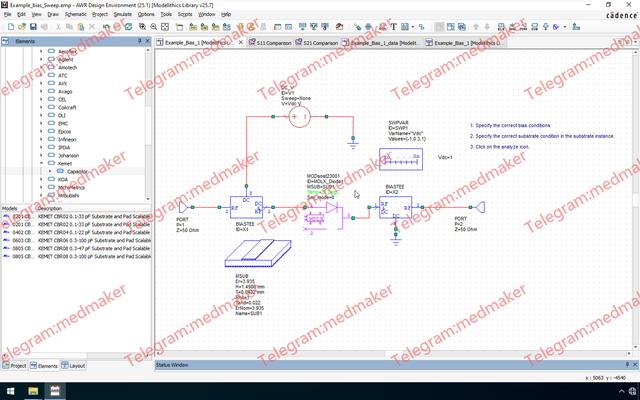Open the dropdown arrow beside wire tool
This screenshot has width=640, height=400.
[565, 27]
